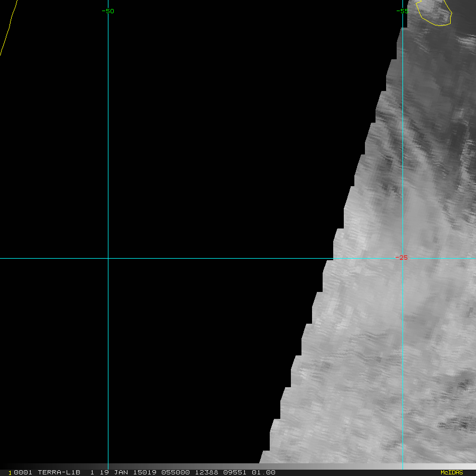The width and height of the screenshot is (476, 476).
Task: Click the 09551 value in status line
Action: [x=235, y=472]
